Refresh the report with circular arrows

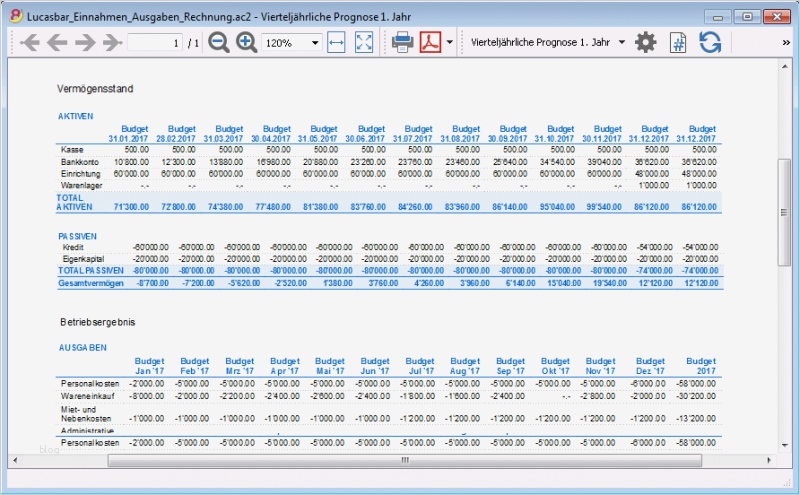(x=710, y=42)
